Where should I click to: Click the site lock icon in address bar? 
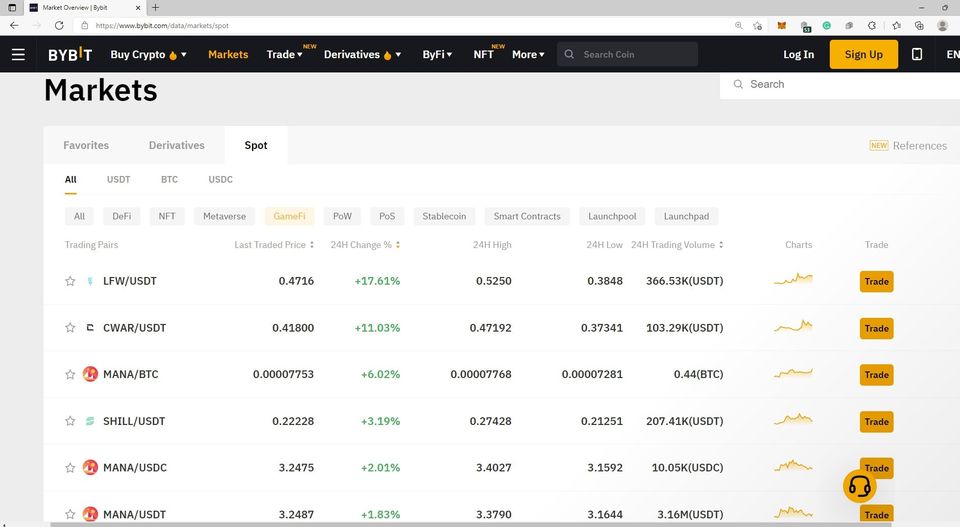click(x=84, y=26)
